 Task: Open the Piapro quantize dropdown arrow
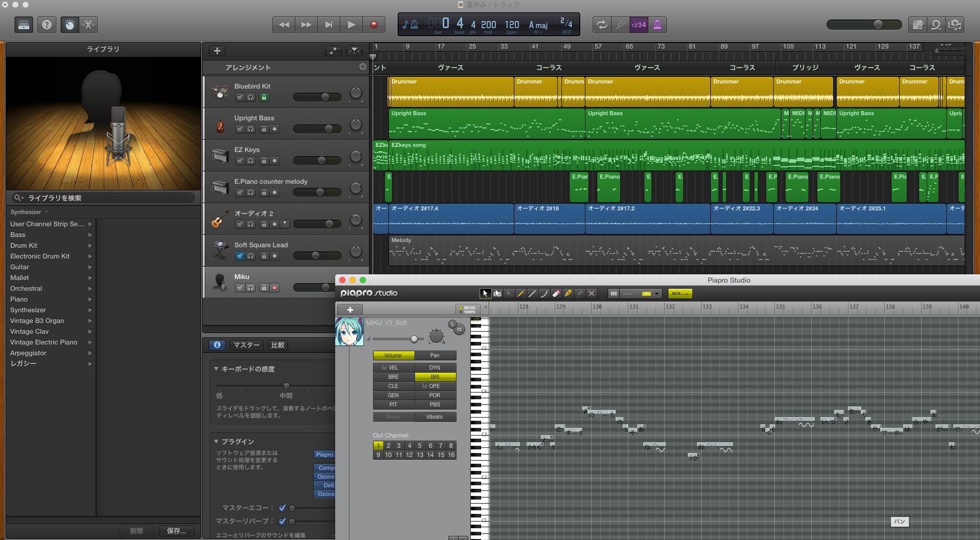point(657,293)
